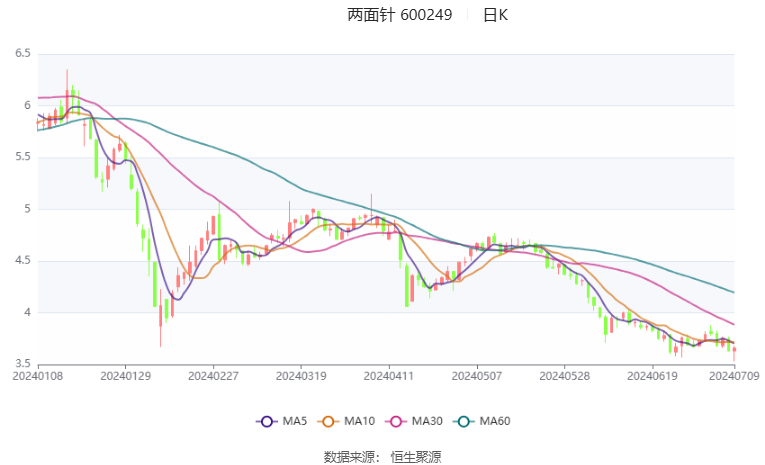Click the 20240411 date axis label
Screen dimensions: 765x465
388,377
